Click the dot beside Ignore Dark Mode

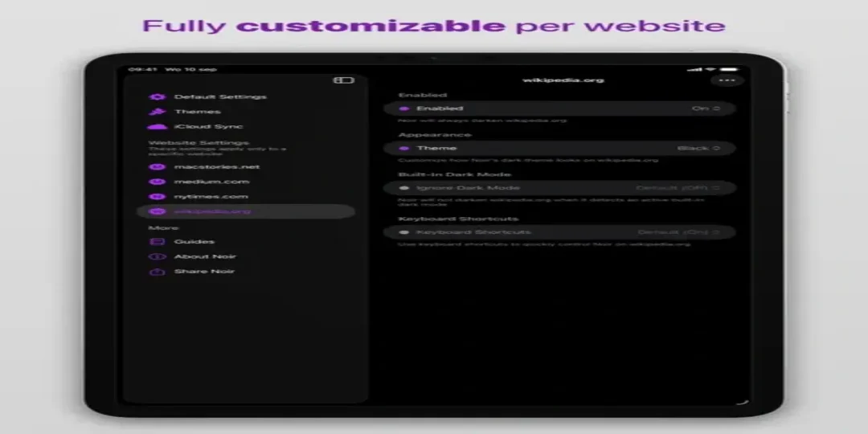tap(404, 188)
